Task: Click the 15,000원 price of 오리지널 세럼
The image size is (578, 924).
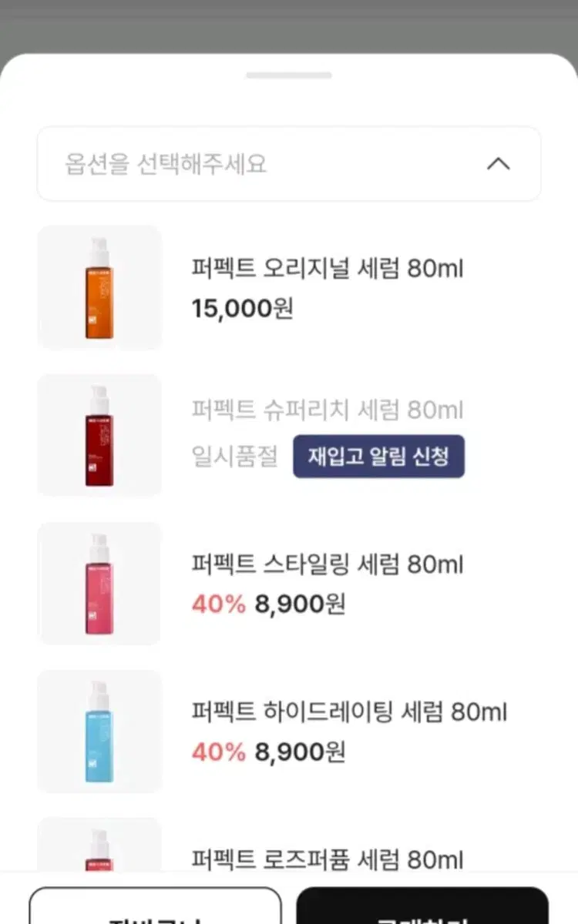Action: pos(242,310)
